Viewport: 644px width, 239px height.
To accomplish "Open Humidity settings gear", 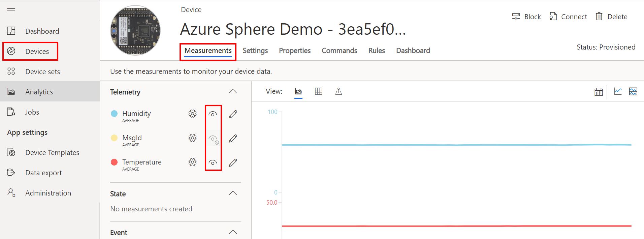I will pos(192,114).
